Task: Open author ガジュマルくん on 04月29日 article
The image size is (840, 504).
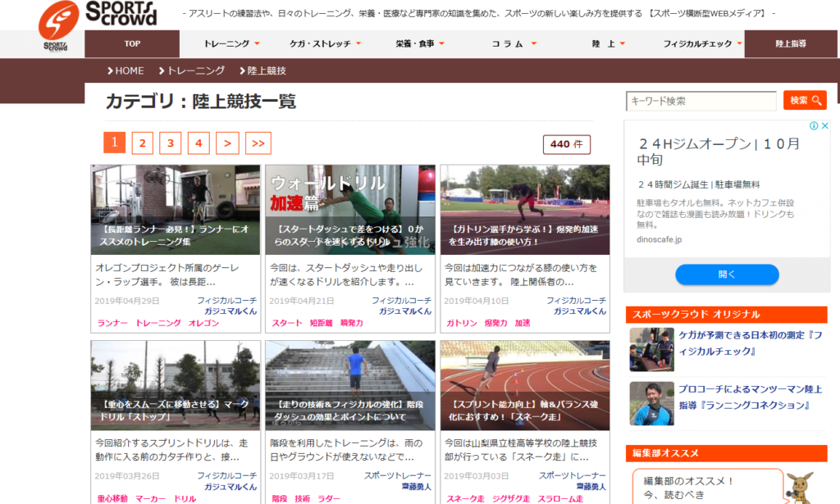Action: click(231, 311)
